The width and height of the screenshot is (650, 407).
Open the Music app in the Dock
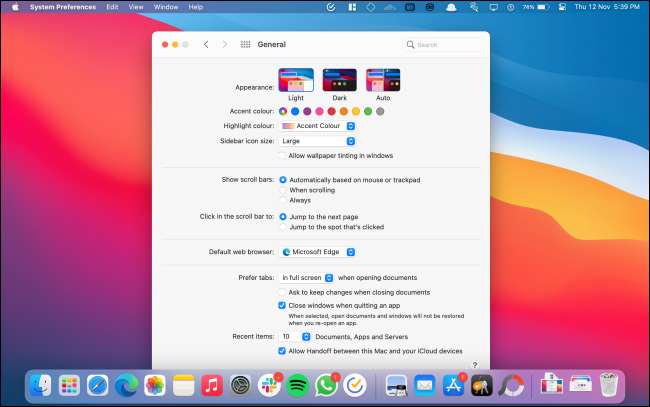tap(212, 385)
